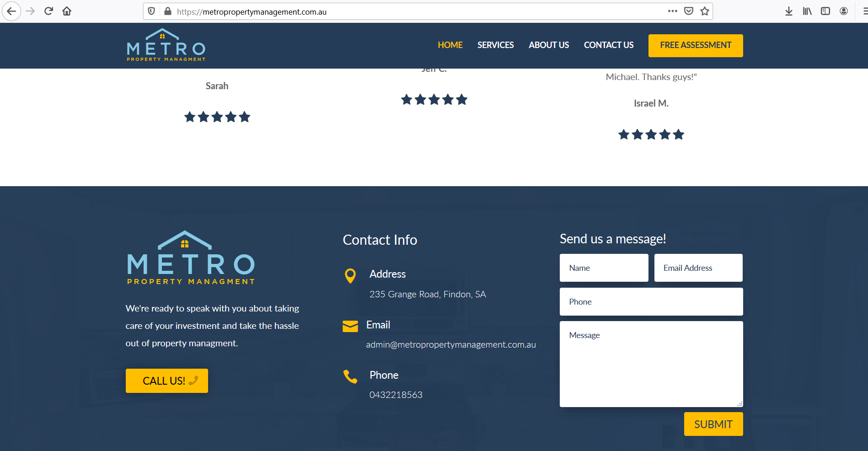The width and height of the screenshot is (868, 451).
Task: Click the FREE ASSESSMENT button
Action: (696, 46)
